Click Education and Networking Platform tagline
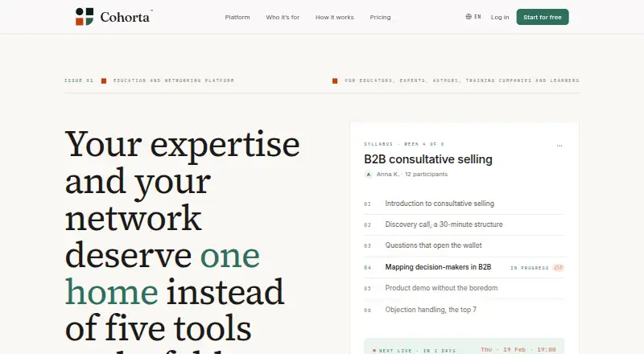Screen dimensions: 644x354 click(x=174, y=80)
